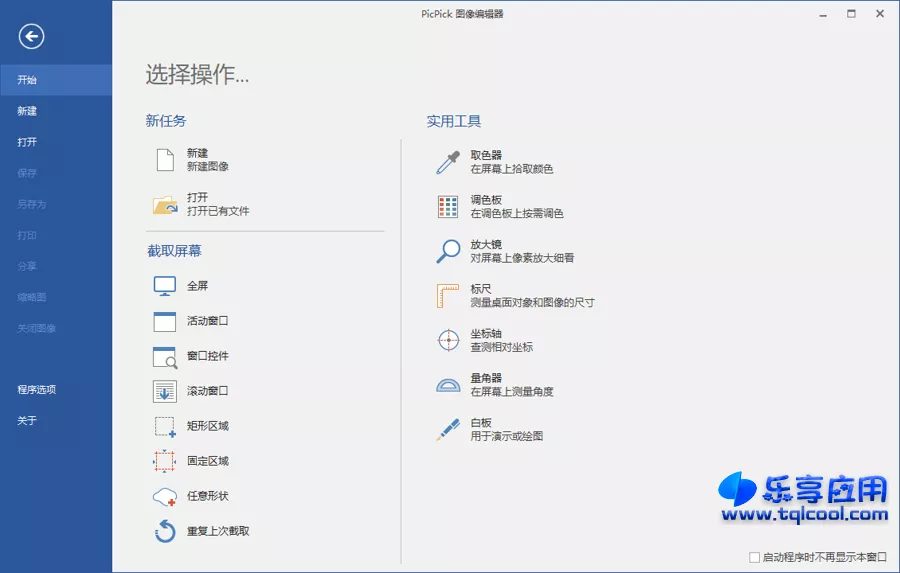The width and height of the screenshot is (900, 573).
Task: Click the 窗口控件 capture label
Action: [x=208, y=356]
